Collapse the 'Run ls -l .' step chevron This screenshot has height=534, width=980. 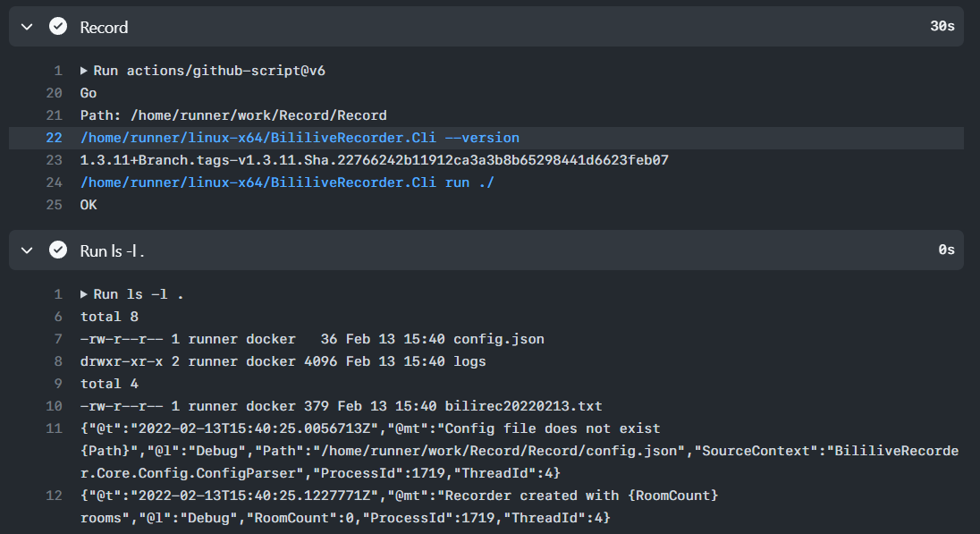point(27,250)
